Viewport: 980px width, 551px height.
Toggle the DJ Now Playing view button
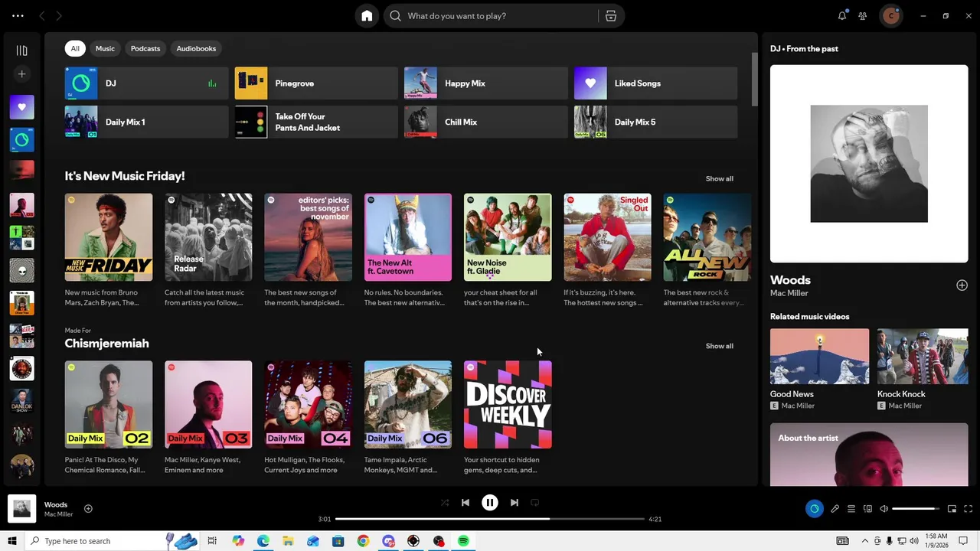(814, 509)
